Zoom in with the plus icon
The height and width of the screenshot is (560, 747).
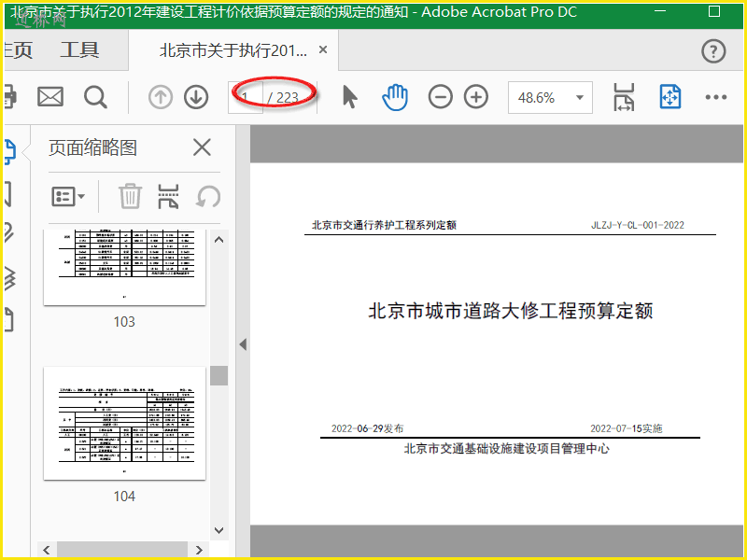[x=476, y=97]
